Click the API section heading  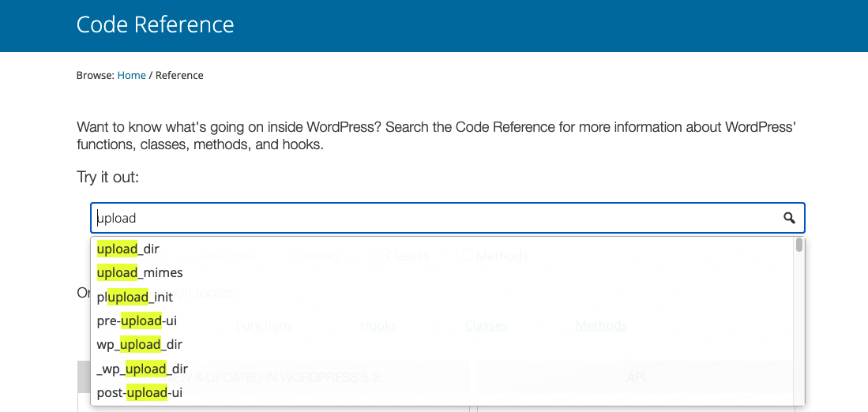pos(636,378)
